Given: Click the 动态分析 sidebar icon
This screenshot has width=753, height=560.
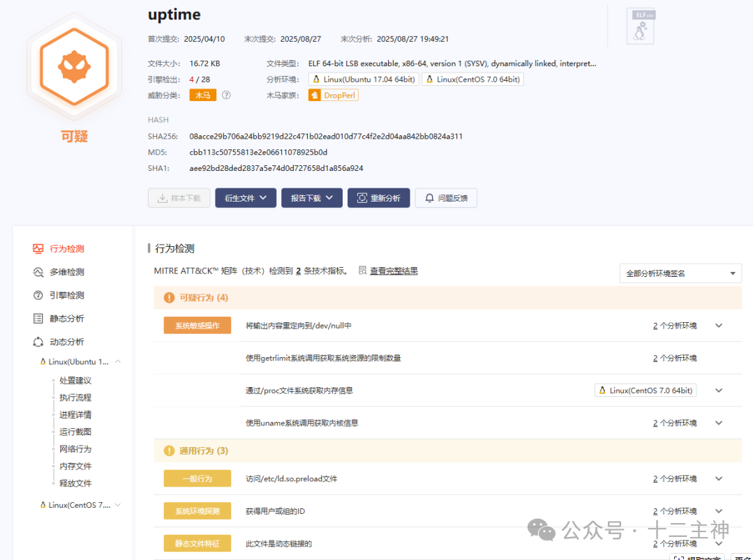Looking at the screenshot, I should 38,341.
